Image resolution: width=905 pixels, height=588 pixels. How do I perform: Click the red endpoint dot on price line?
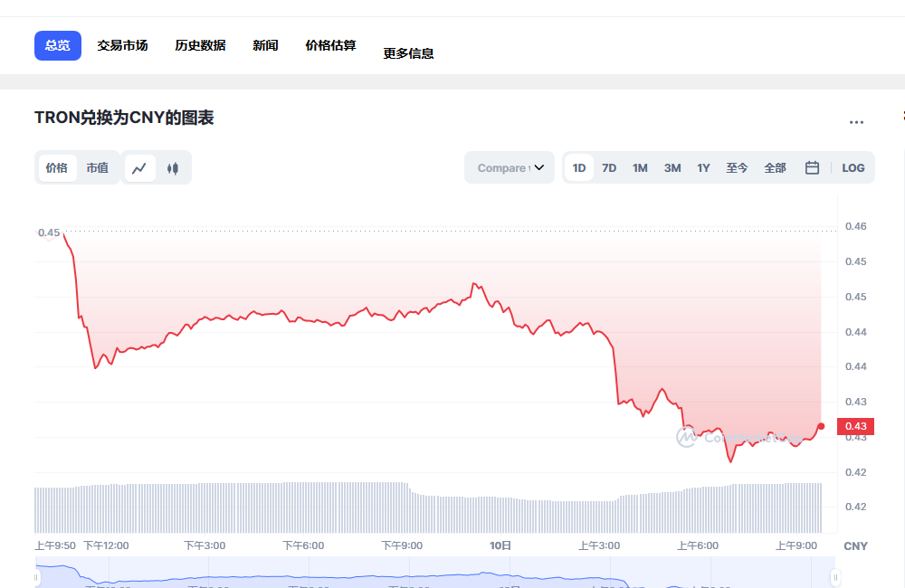(821, 426)
